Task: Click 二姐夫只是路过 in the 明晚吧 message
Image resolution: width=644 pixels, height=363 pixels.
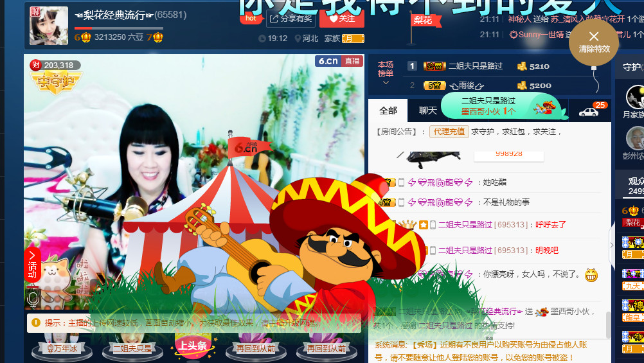Action: [465, 250]
